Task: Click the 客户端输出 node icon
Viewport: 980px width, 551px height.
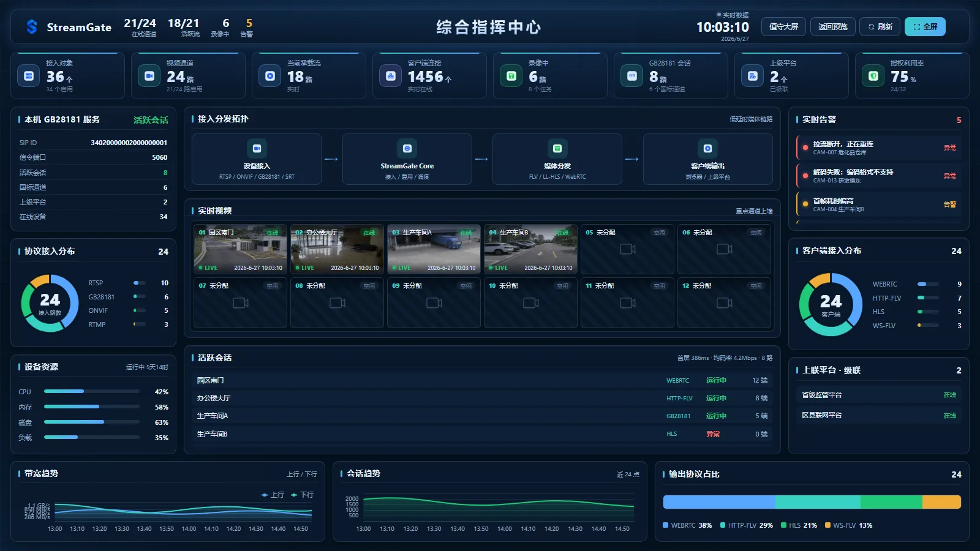Action: point(707,148)
